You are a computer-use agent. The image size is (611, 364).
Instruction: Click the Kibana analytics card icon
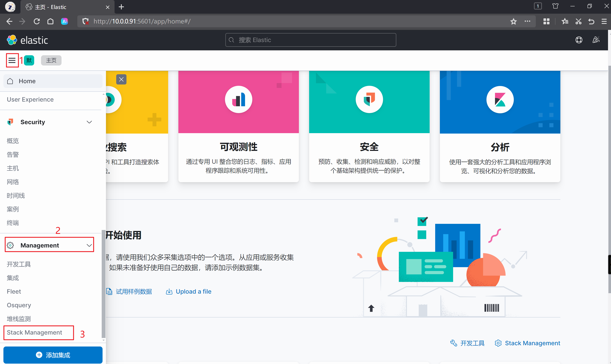(x=500, y=100)
